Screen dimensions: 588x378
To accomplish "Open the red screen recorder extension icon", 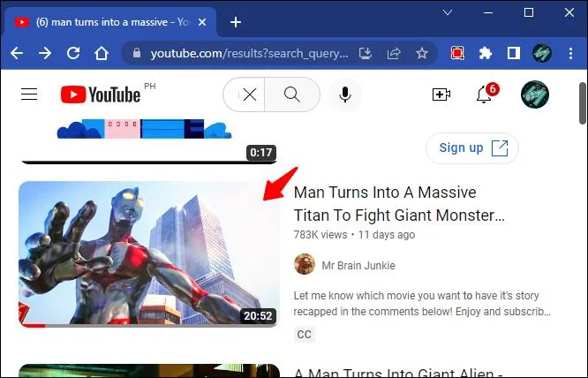I will (x=457, y=53).
